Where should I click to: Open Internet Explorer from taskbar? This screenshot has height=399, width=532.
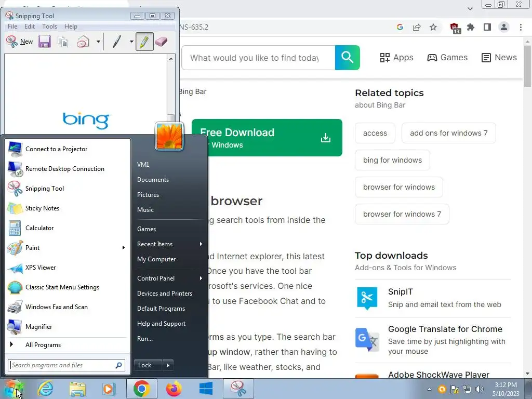click(x=46, y=389)
